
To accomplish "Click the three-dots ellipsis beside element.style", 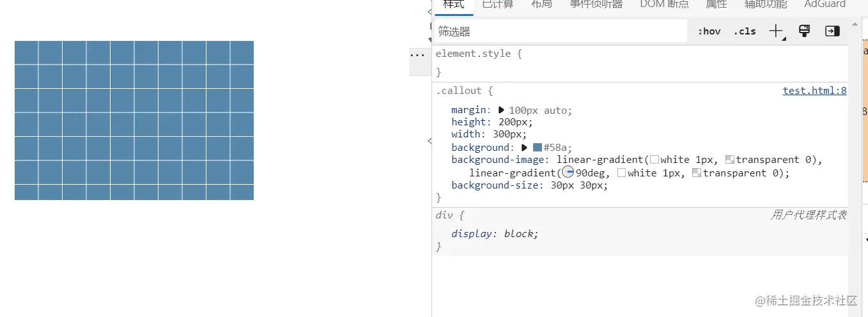I will click(x=417, y=56).
